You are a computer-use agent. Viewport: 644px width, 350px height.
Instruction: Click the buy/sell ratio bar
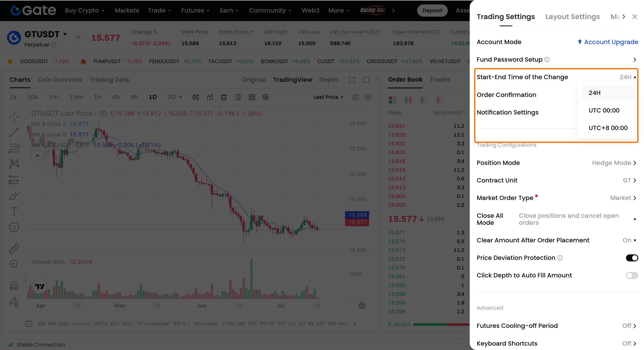[x=441, y=325]
